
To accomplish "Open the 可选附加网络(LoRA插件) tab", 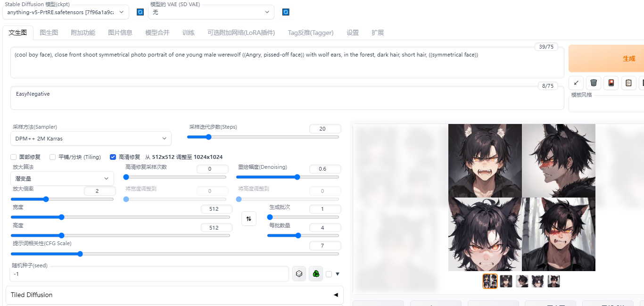I will 241,33.
